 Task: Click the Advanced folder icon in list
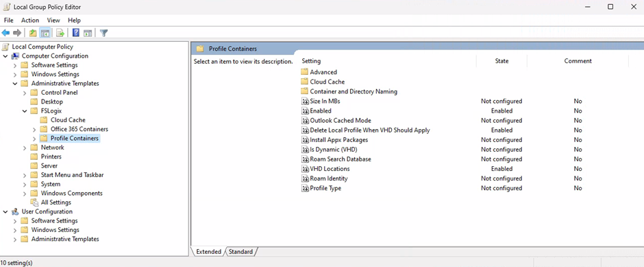point(304,72)
